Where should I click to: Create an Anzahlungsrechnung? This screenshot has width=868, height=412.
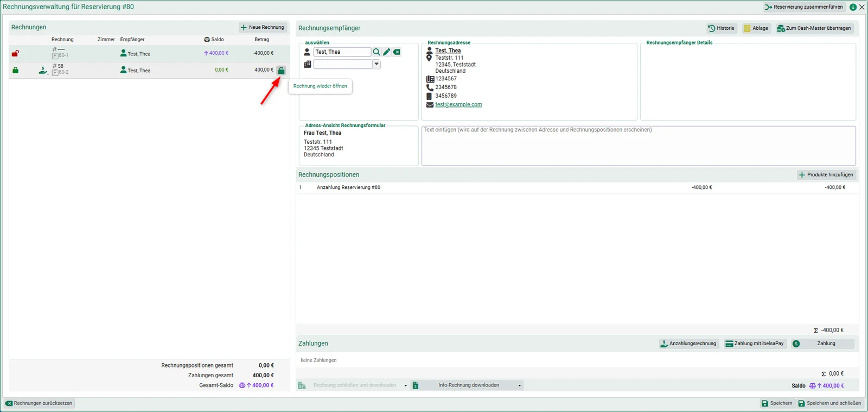pos(688,344)
